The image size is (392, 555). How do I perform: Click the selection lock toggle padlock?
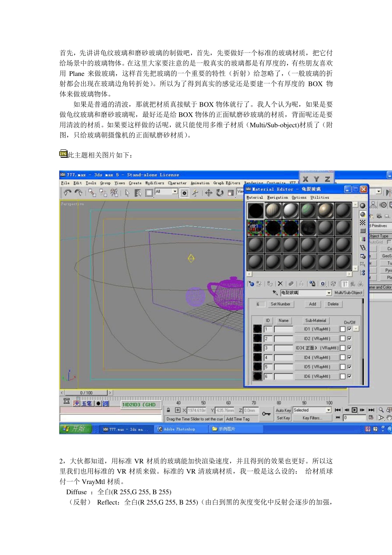coord(168,410)
